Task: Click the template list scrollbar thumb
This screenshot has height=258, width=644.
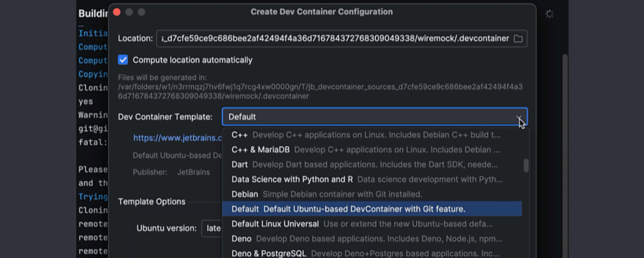Action: pyautogui.click(x=526, y=166)
